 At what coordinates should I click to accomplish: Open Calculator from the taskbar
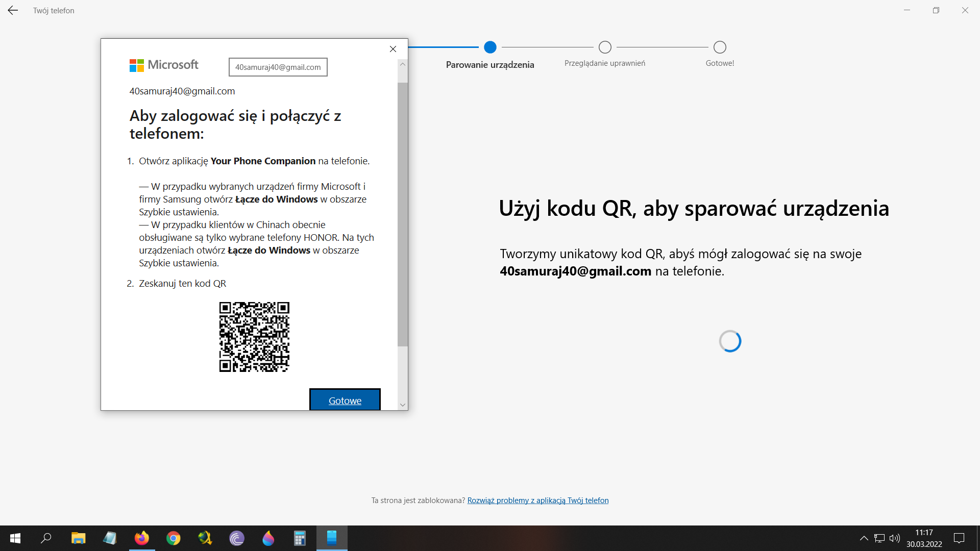[x=300, y=538]
